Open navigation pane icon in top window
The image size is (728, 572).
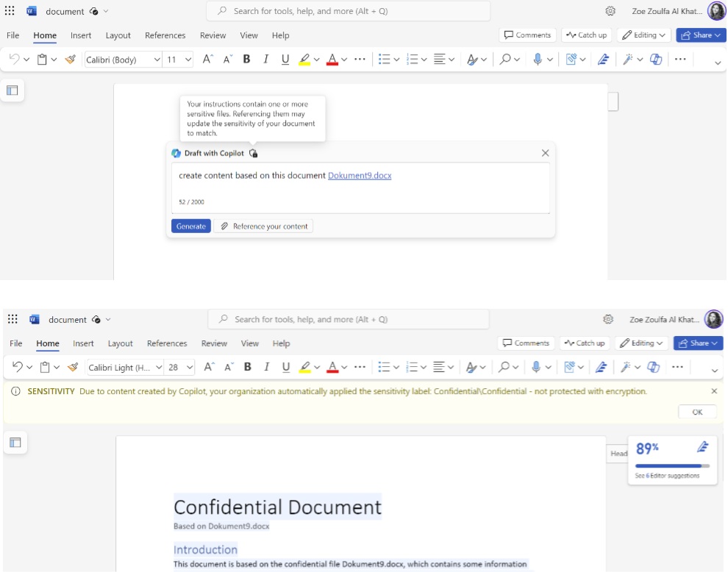point(12,90)
